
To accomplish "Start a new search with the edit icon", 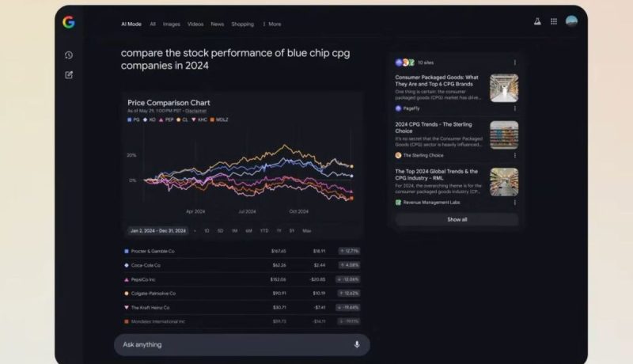I will coord(69,74).
